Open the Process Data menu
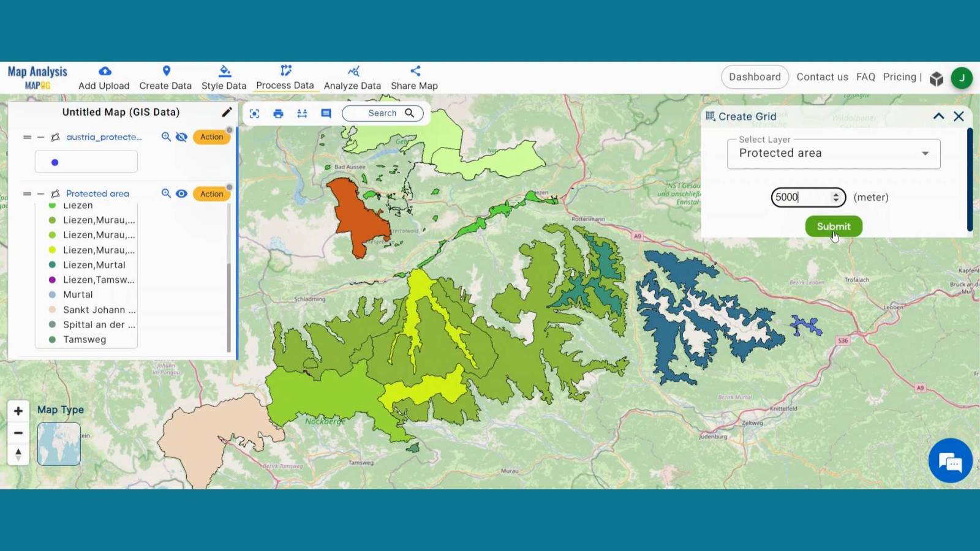This screenshot has width=980, height=551. pos(285,78)
